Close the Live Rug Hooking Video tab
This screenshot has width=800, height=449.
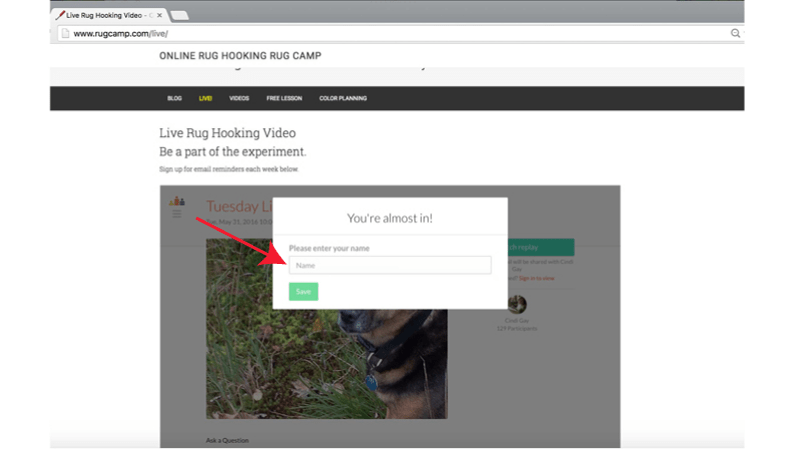coord(160,15)
